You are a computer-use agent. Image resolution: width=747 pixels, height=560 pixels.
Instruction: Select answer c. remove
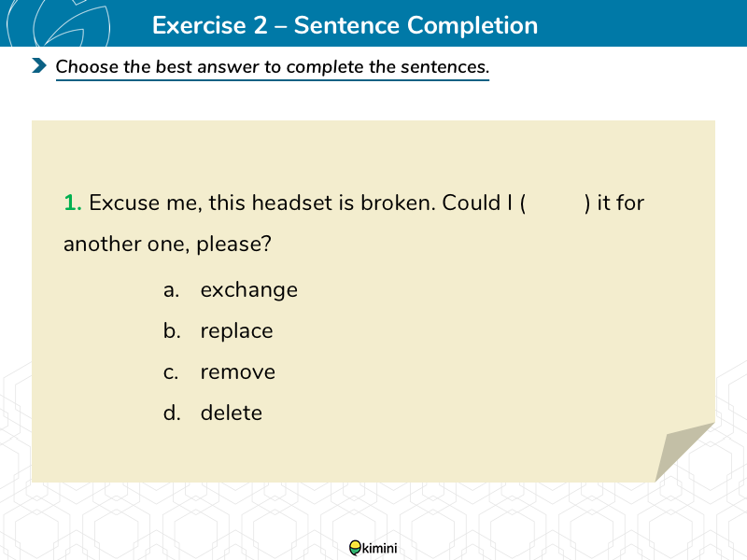click(218, 371)
